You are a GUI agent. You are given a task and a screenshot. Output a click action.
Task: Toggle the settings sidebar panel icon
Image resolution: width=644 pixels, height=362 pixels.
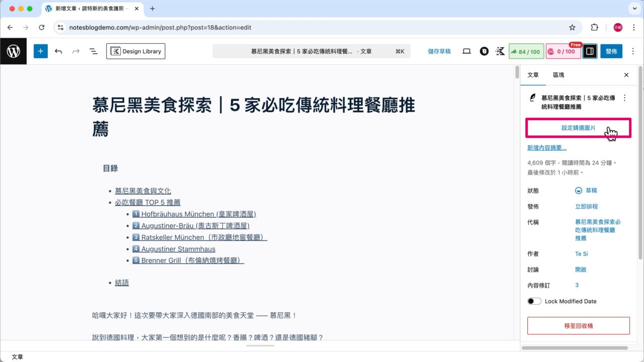pyautogui.click(x=590, y=51)
